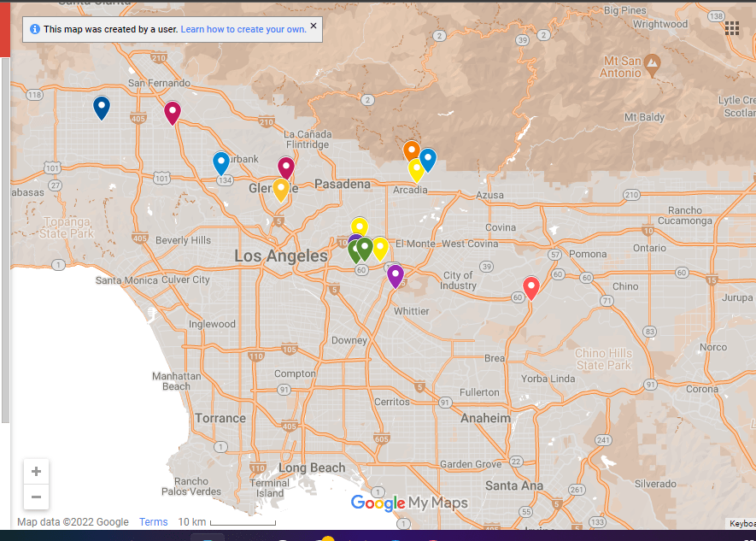
Task: Click the Google My Maps logo
Action: 409,503
